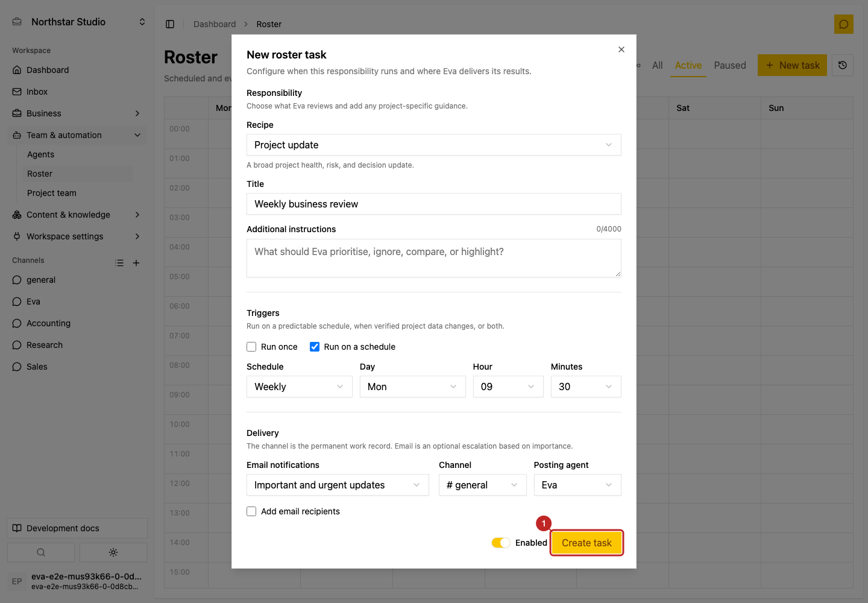Check Add email recipients checkbox
Image resolution: width=868 pixels, height=603 pixels.
[251, 511]
